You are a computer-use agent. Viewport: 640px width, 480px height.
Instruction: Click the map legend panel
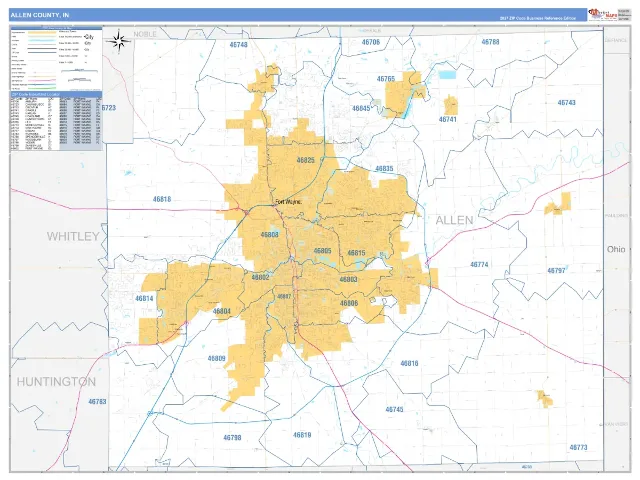pos(56,59)
